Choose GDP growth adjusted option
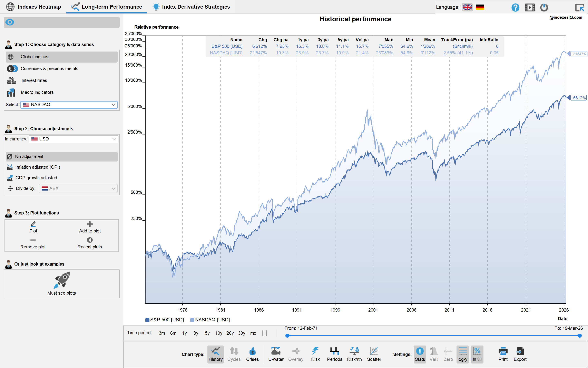This screenshot has width=588, height=368. (62, 178)
